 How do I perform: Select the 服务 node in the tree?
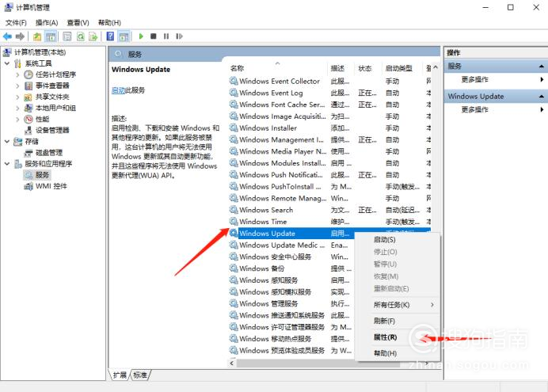tap(42, 175)
